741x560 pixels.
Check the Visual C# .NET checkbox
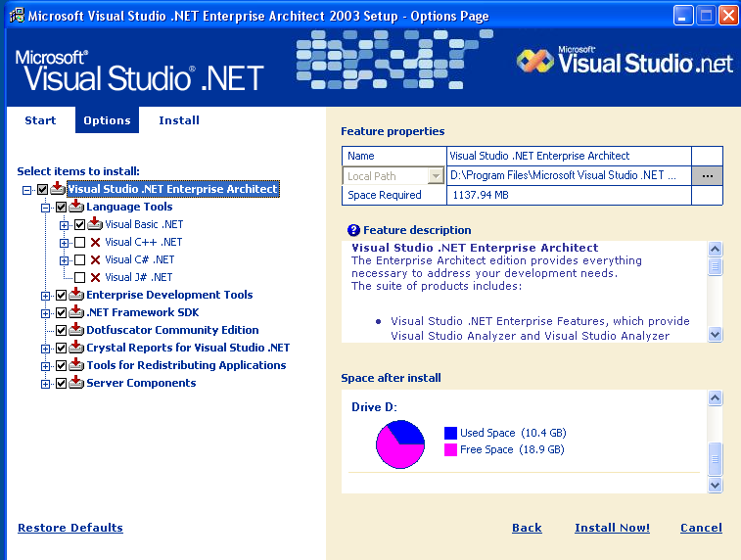point(80,259)
